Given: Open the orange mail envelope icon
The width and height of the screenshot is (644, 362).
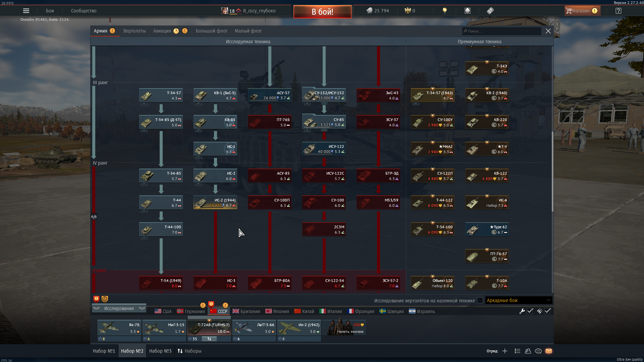Looking at the screenshot, I should point(549,351).
